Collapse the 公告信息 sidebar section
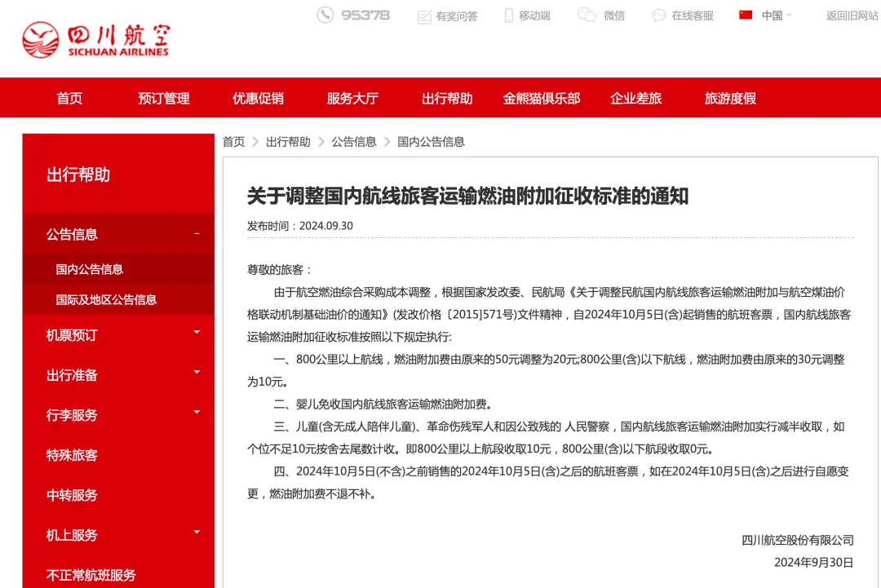 pos(197,234)
